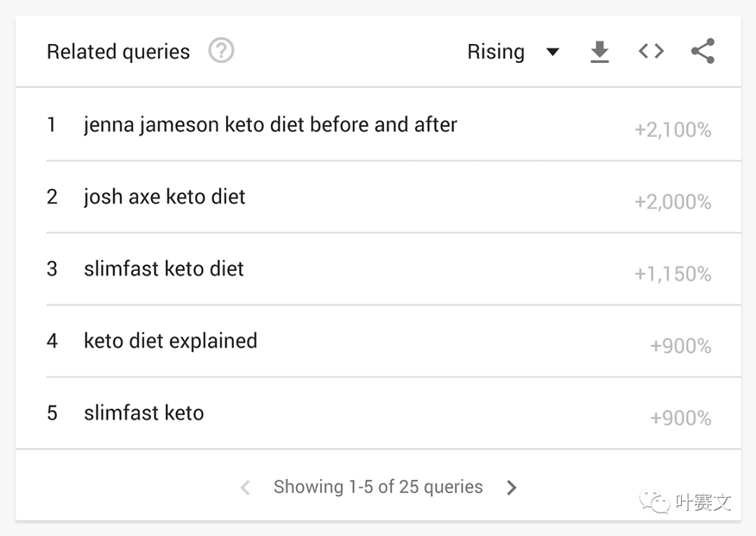Download related queries as CSV
Screen dimensions: 756x536
click(x=600, y=52)
